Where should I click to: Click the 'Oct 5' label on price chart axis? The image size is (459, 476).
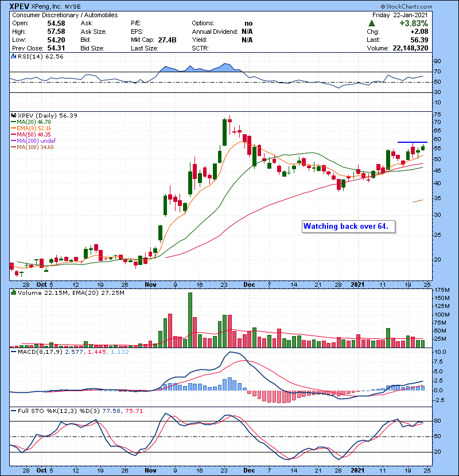coord(45,284)
